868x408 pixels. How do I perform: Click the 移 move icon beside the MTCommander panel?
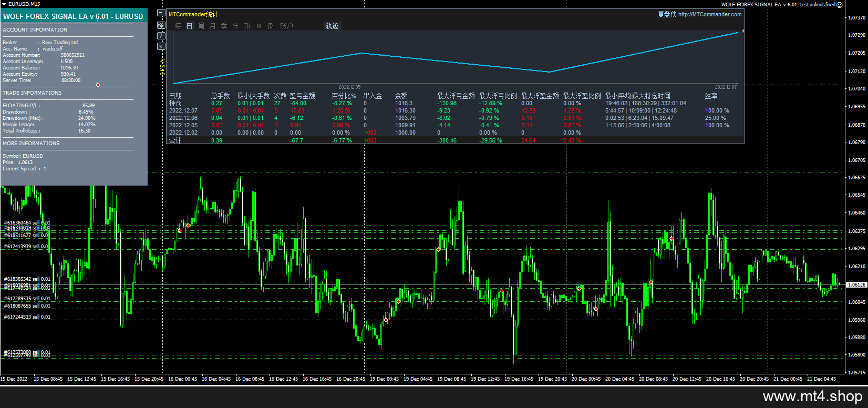[161, 25]
